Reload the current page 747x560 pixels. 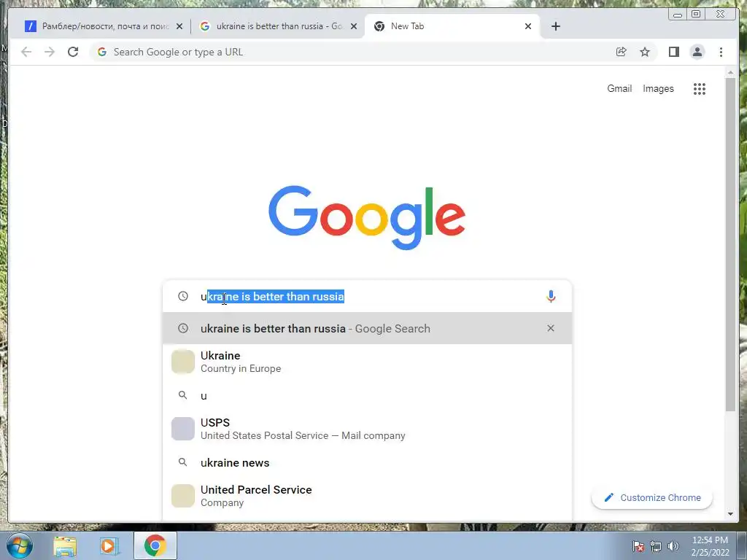[73, 52]
